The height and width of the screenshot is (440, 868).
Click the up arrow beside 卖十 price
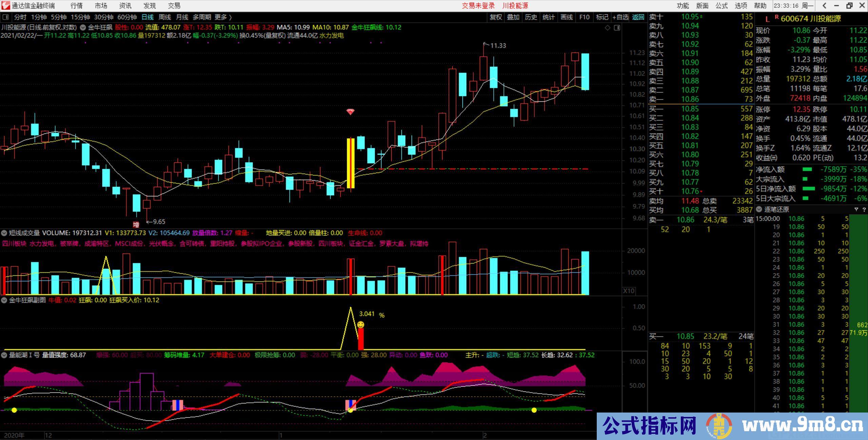701,16
